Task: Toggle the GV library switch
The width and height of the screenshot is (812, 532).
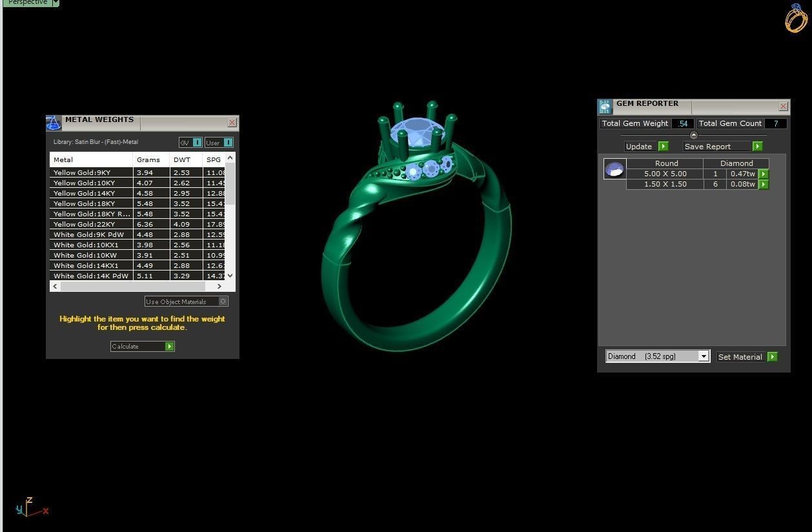Action: point(190,142)
